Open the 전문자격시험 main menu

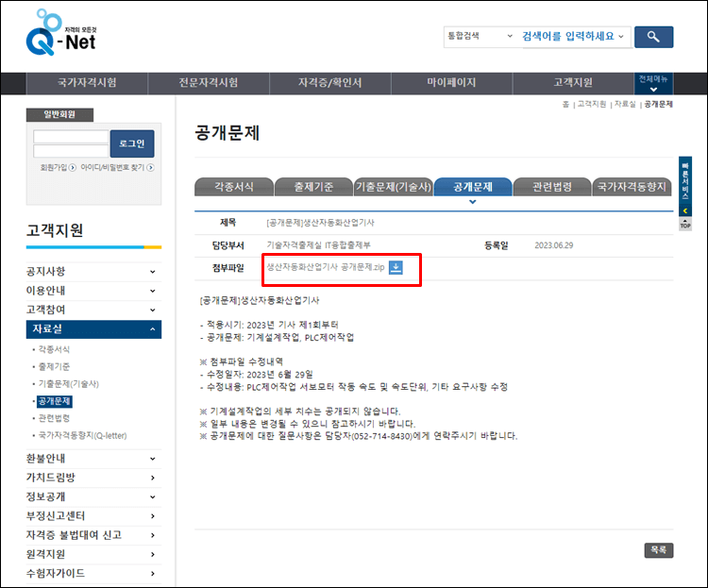[x=209, y=83]
